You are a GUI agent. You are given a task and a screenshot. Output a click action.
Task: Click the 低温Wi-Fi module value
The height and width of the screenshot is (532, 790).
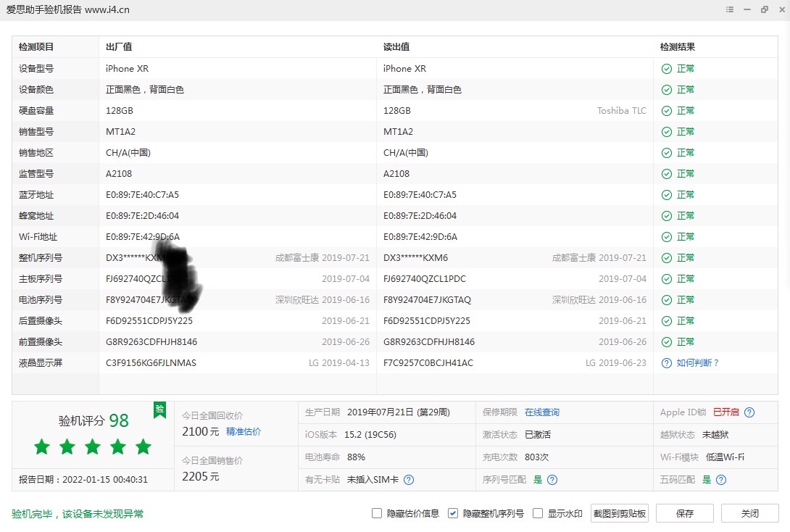point(725,457)
